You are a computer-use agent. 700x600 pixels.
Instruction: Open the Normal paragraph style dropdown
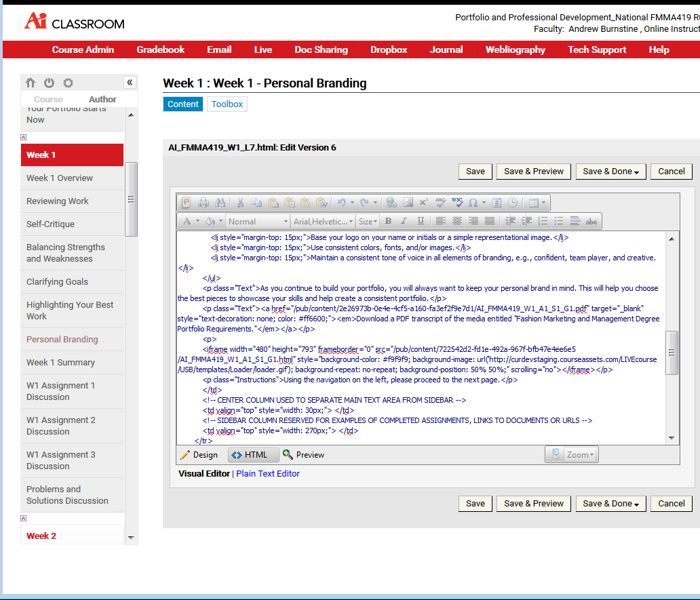pyautogui.click(x=257, y=222)
